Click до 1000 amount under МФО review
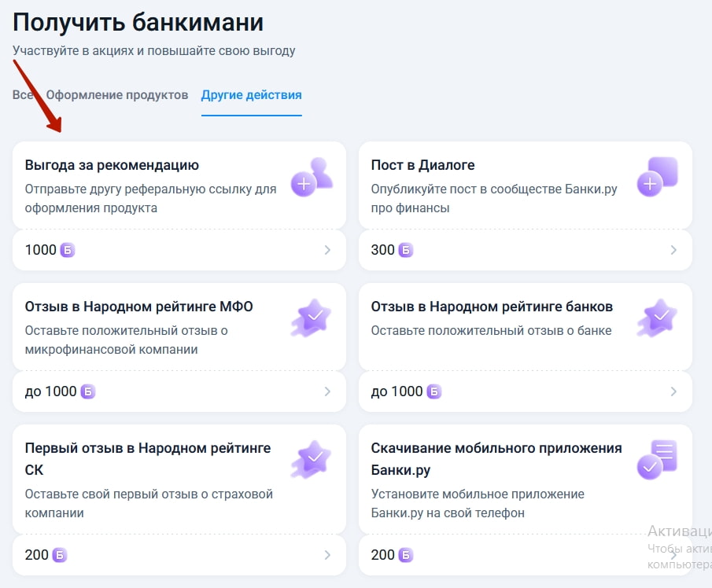Screen dimensions: 712x588 [x=51, y=391]
